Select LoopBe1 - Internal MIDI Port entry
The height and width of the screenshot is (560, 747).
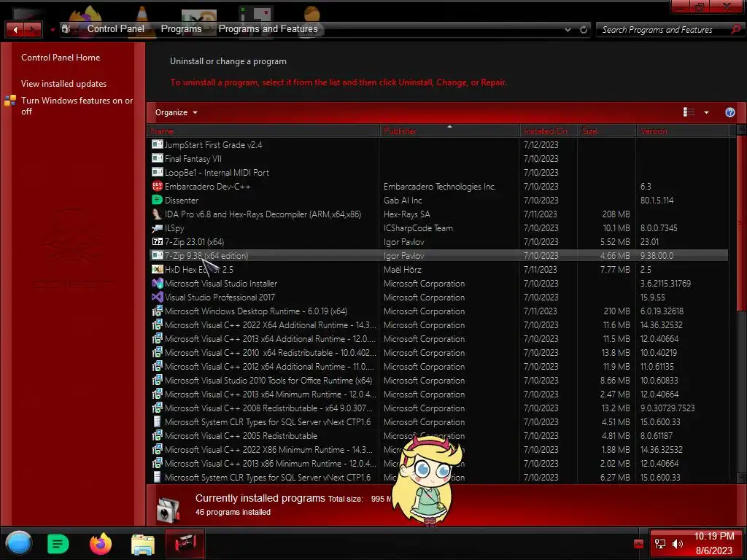[x=438, y=172]
